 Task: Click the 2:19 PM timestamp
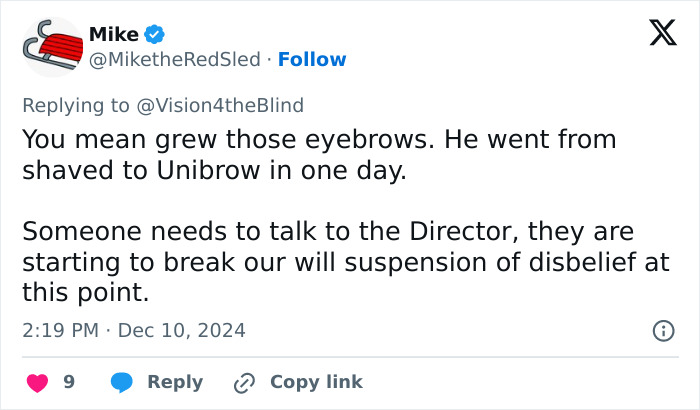62,330
